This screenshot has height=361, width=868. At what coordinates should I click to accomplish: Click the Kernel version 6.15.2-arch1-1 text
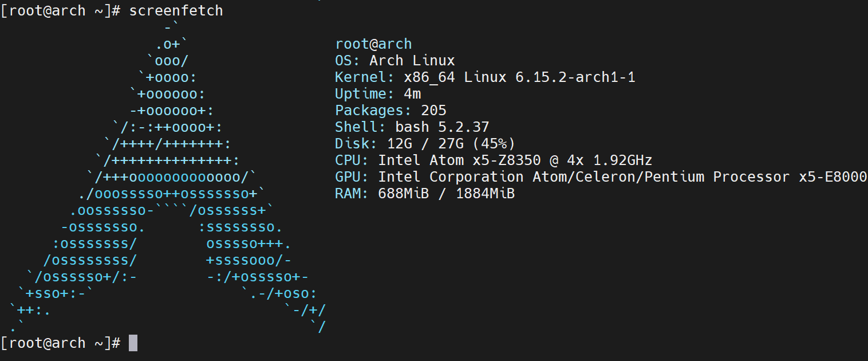pos(575,77)
